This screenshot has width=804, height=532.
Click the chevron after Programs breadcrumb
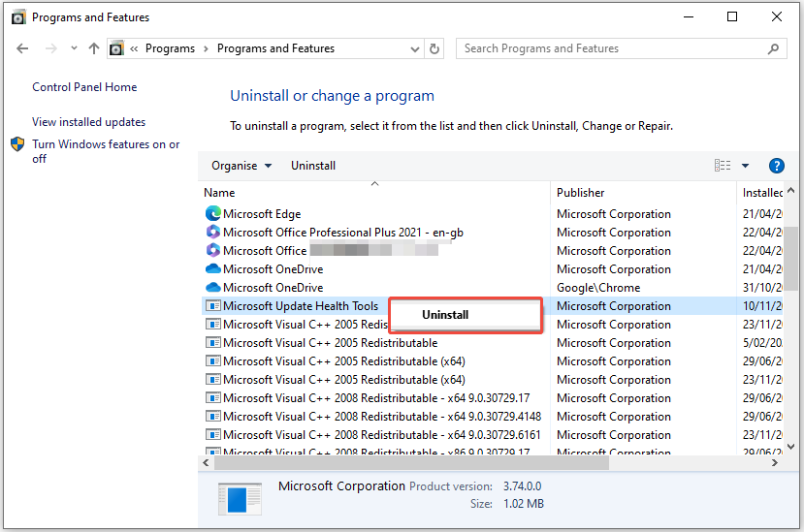click(206, 48)
